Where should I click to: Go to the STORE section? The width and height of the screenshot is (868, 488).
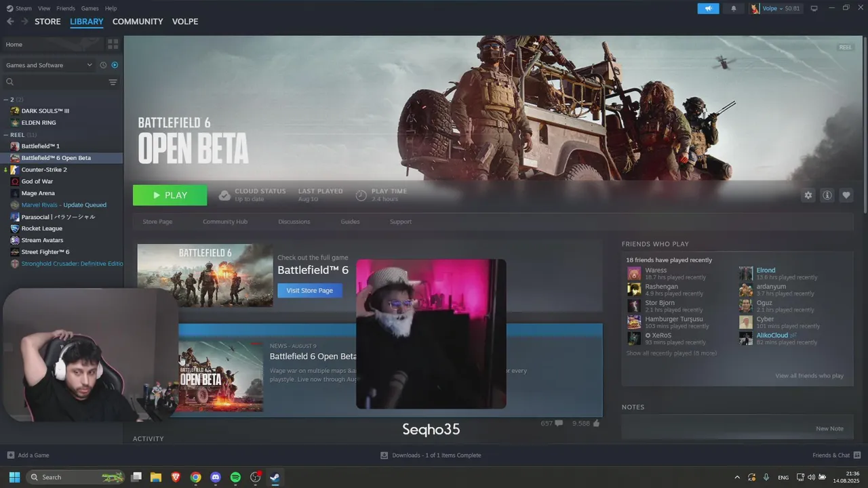47,22
